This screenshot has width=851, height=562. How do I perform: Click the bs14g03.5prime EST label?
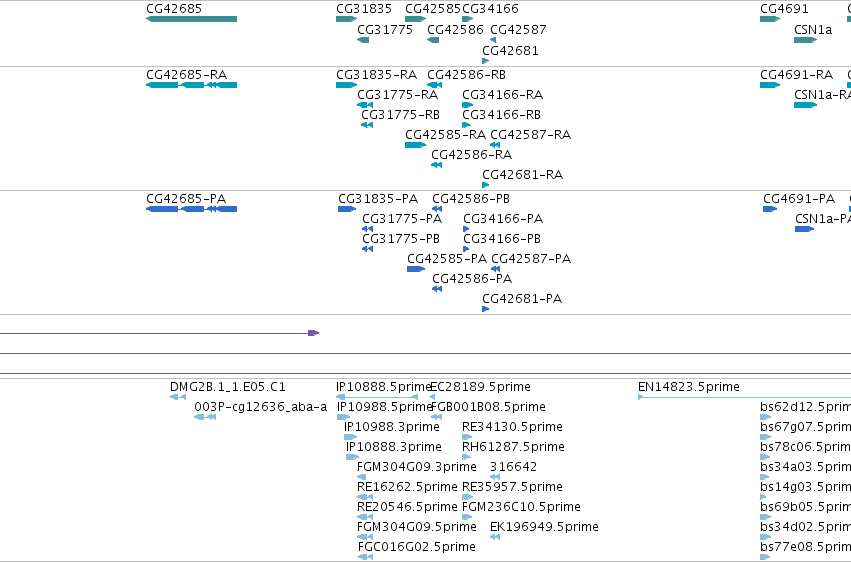(805, 488)
